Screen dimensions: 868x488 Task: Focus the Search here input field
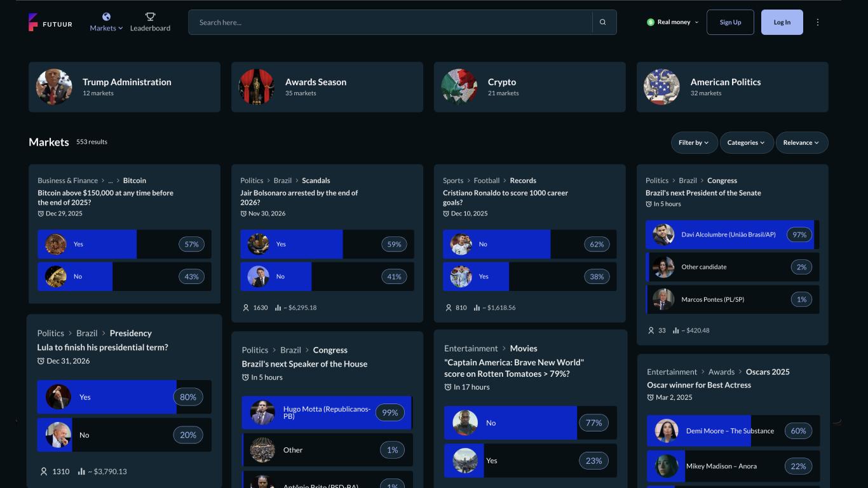390,22
